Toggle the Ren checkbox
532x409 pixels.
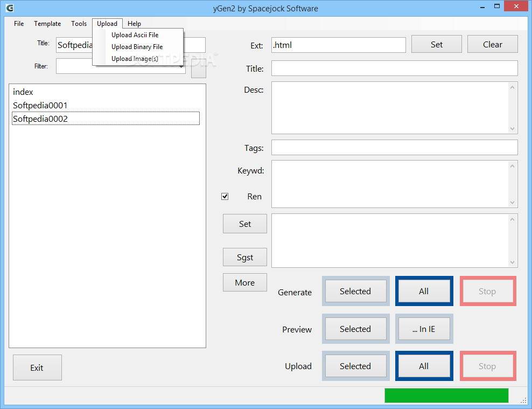(225, 197)
